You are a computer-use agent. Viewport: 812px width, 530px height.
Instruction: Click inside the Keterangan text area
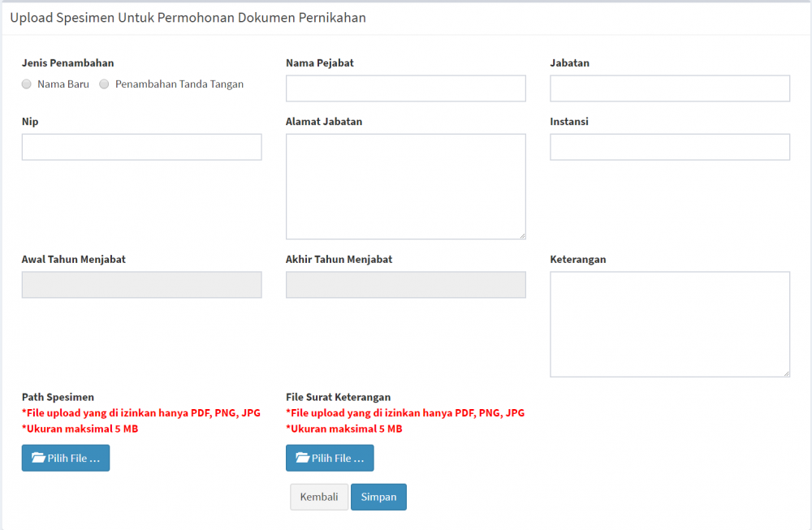669,324
